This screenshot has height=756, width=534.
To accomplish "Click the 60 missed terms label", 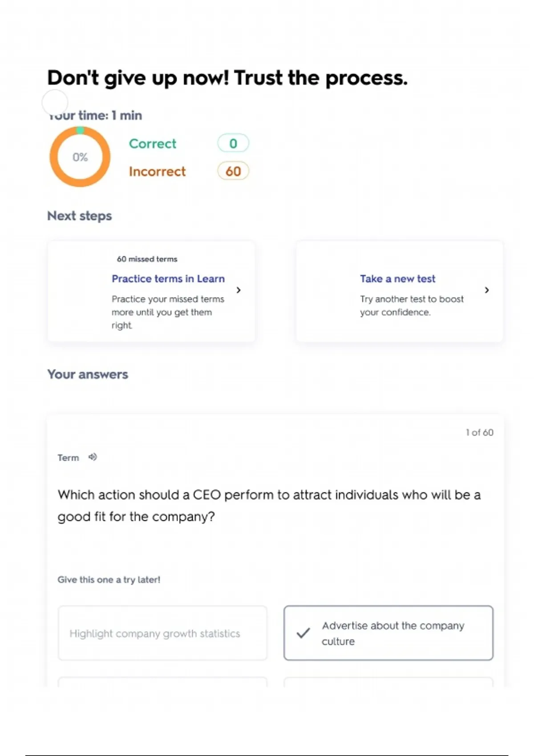I will 147,259.
